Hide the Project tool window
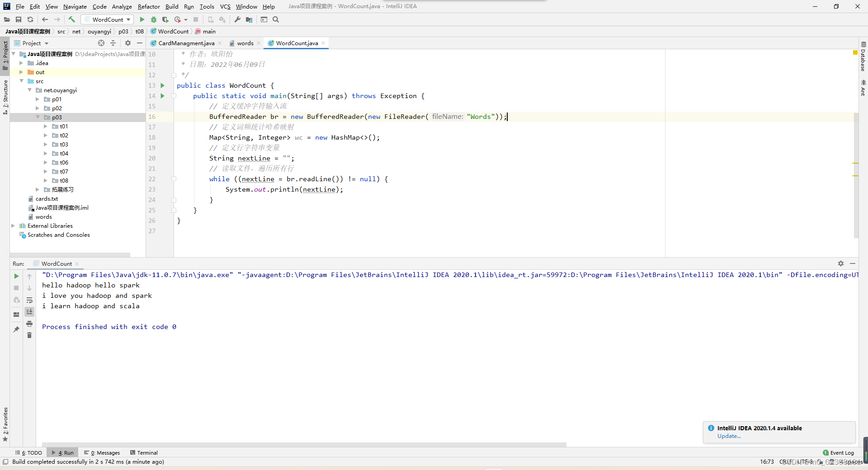 point(140,43)
